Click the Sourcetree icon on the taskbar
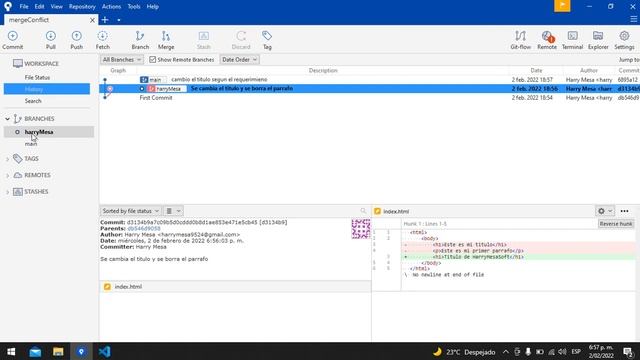This screenshot has height=360, width=640. [81, 351]
